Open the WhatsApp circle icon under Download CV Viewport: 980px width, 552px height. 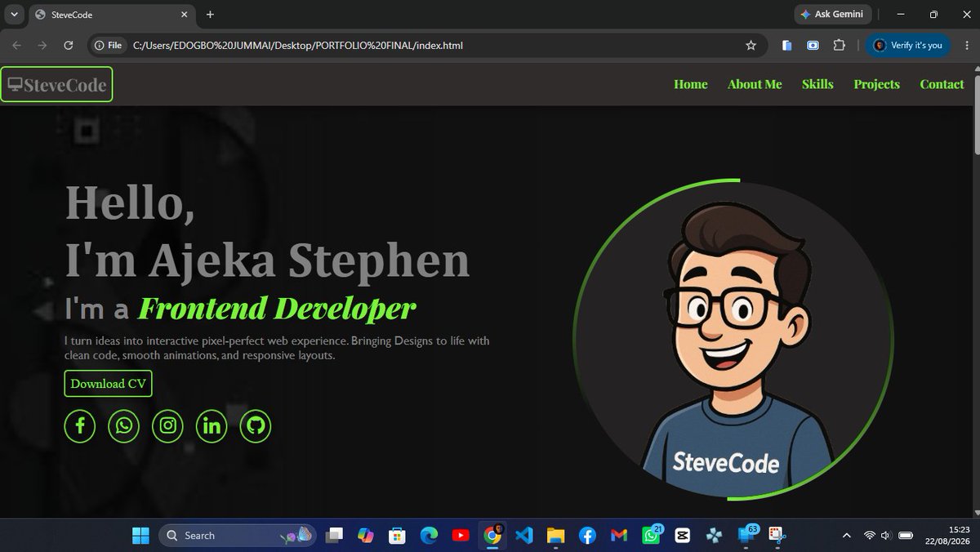pyautogui.click(x=123, y=426)
